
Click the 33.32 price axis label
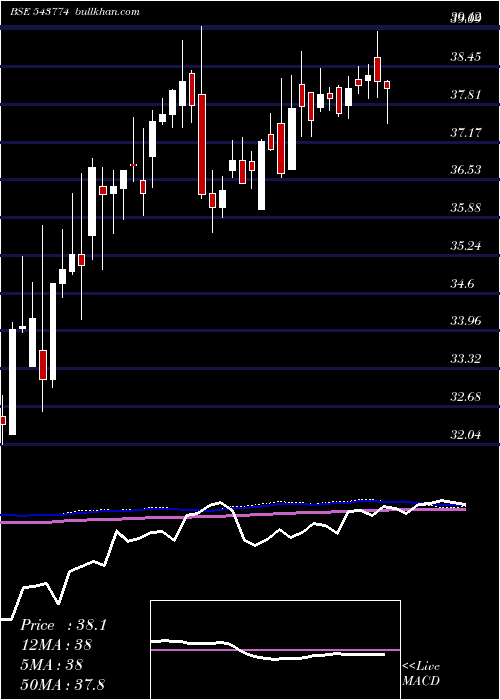point(466,358)
